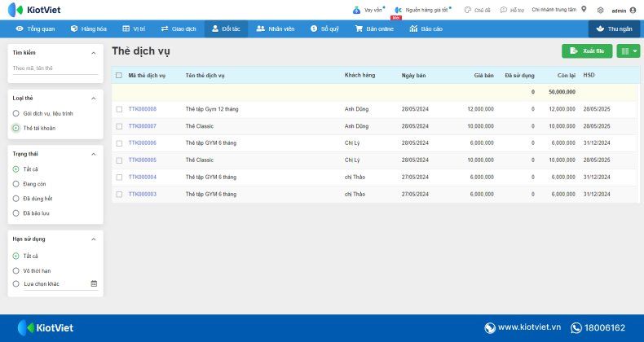
Task: Open the calendar picker for custom expiry date
Action: 94,283
